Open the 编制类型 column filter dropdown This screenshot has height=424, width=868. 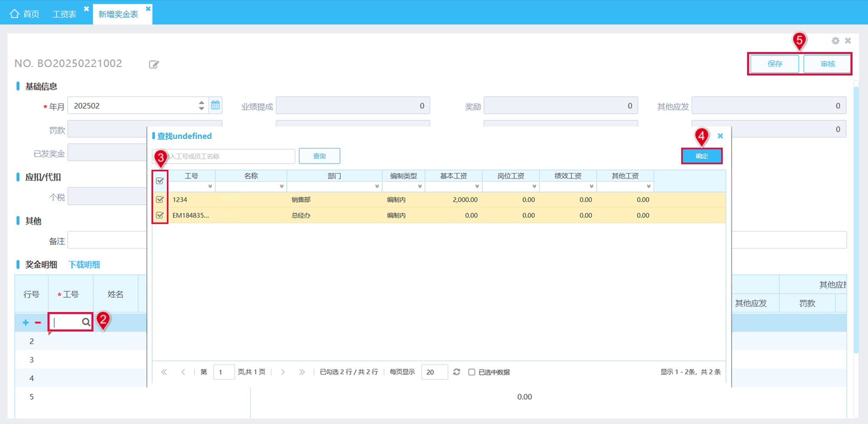420,186
